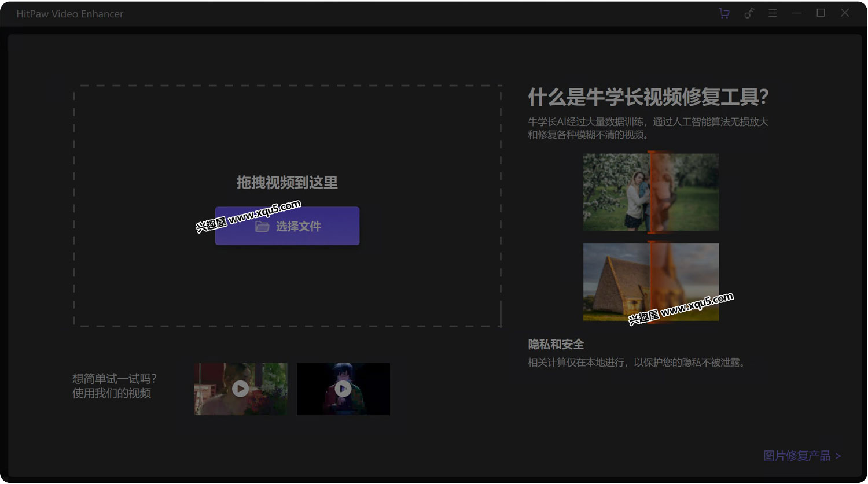Click the folder icon in 选择文件 button

click(x=262, y=227)
